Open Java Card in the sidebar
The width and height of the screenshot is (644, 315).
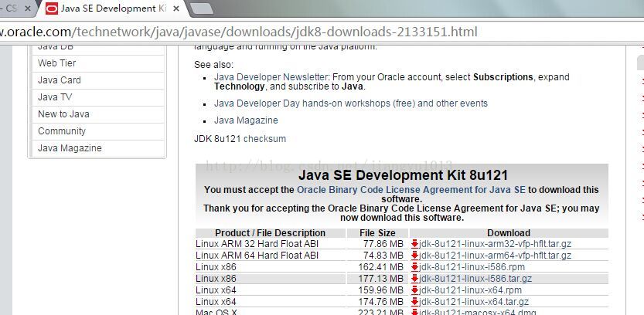pos(59,80)
